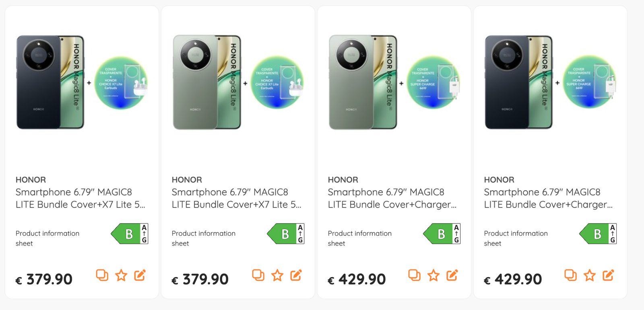
Task: Open green Magic8 Lite Cover+Charger product title
Action: pyautogui.click(x=392, y=198)
